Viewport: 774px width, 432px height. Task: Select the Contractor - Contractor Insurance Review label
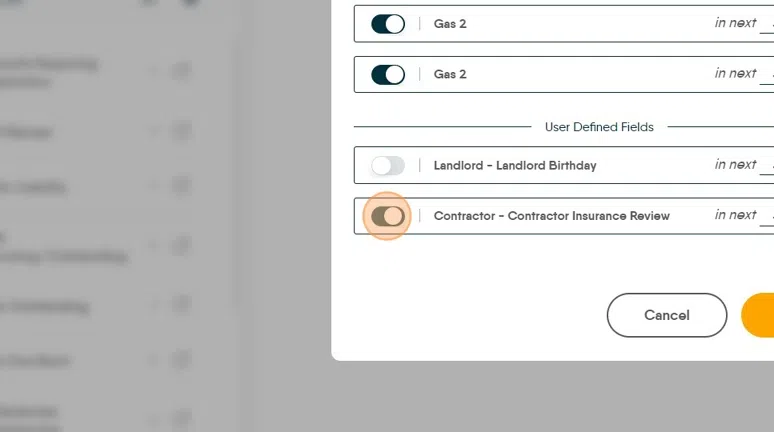tap(551, 216)
